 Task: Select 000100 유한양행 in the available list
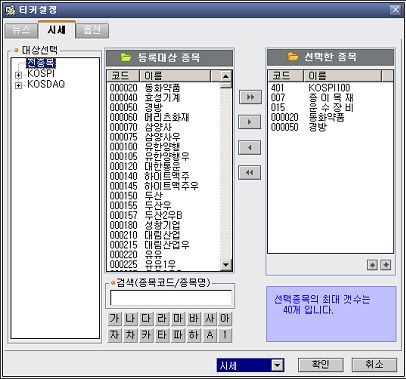163,147
